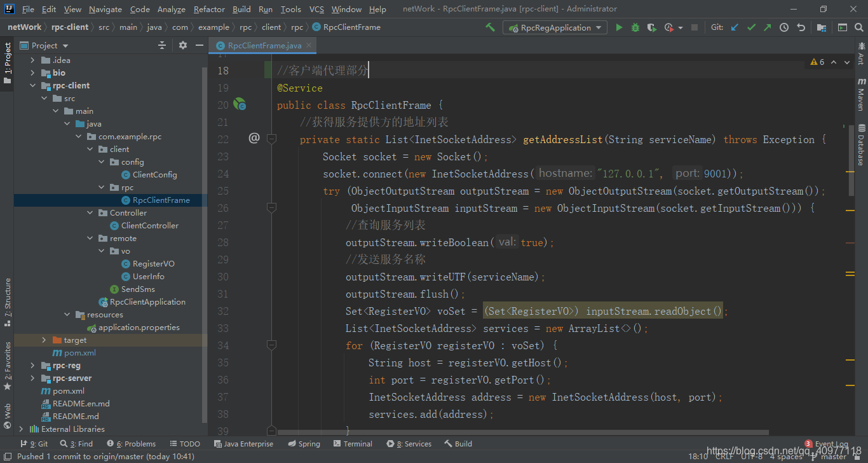Open the 6: Problems tool window
The width and height of the screenshot is (868, 463).
tap(131, 444)
